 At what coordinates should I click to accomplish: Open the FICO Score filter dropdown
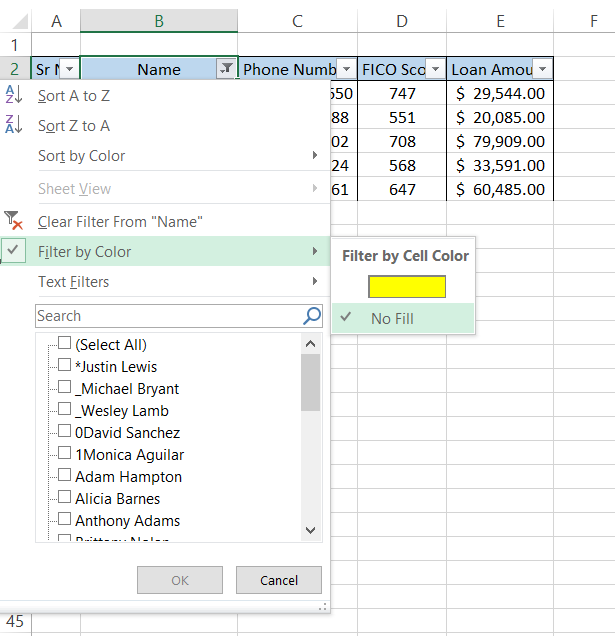(x=434, y=69)
